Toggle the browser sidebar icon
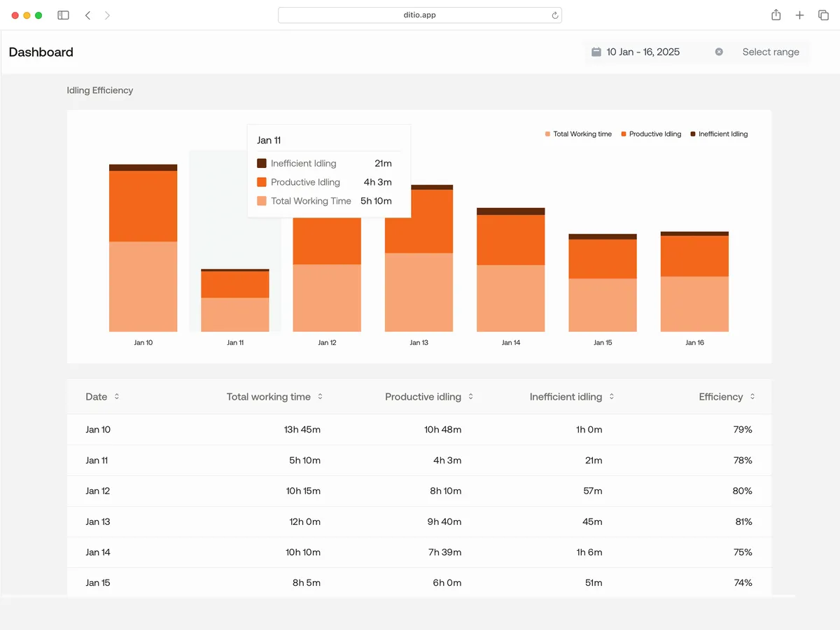 pyautogui.click(x=63, y=15)
